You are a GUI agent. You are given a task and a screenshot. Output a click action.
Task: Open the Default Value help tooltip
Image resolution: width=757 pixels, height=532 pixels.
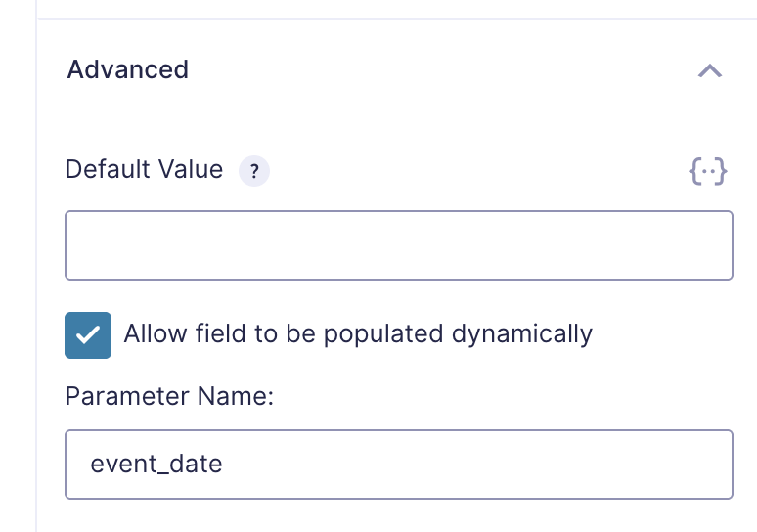pos(254,171)
